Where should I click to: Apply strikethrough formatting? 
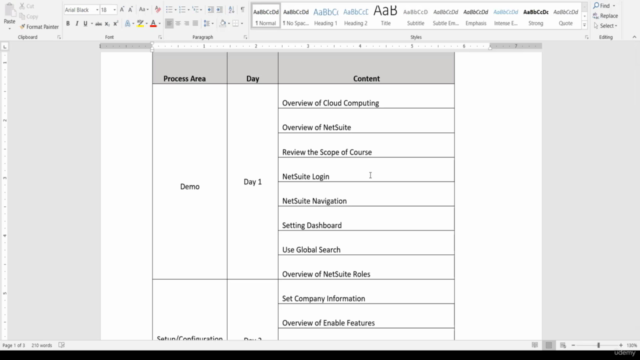pos(98,24)
